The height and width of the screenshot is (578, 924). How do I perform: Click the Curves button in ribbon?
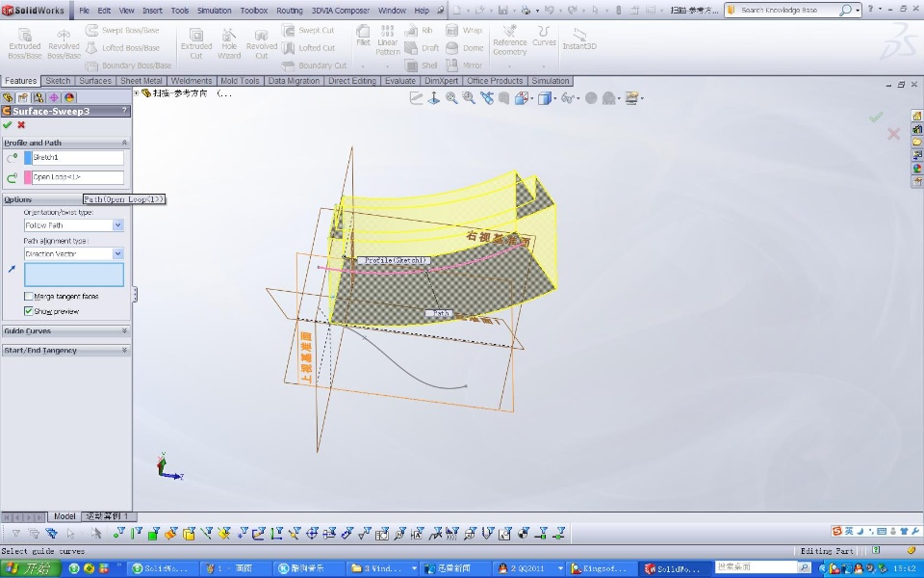[x=544, y=36]
